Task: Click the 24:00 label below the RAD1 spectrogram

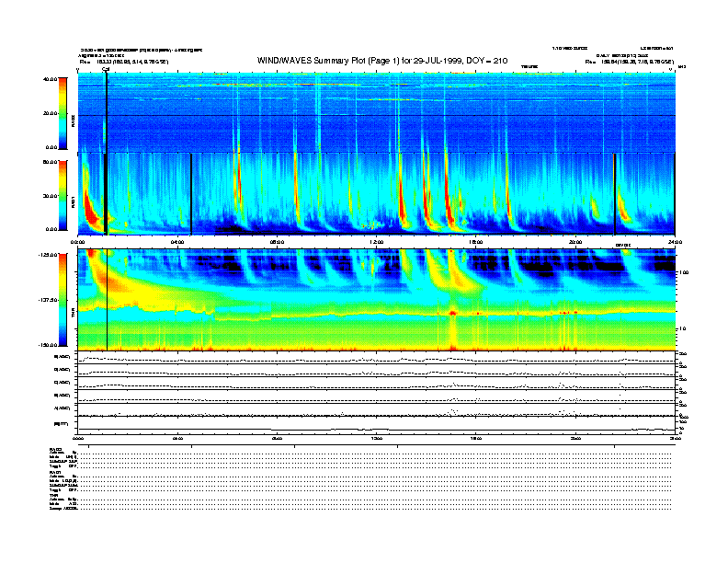Action: tap(675, 242)
